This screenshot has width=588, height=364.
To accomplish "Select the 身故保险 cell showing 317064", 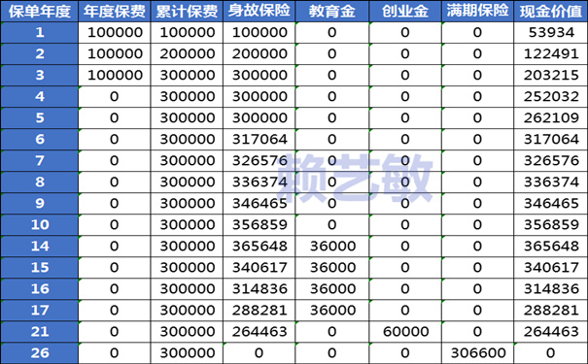I will tap(259, 140).
